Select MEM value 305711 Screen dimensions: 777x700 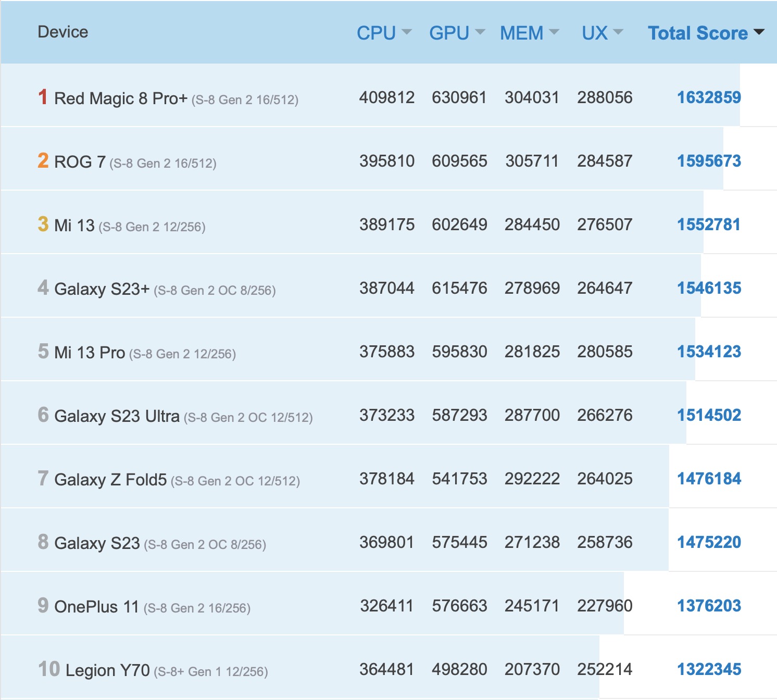click(532, 161)
